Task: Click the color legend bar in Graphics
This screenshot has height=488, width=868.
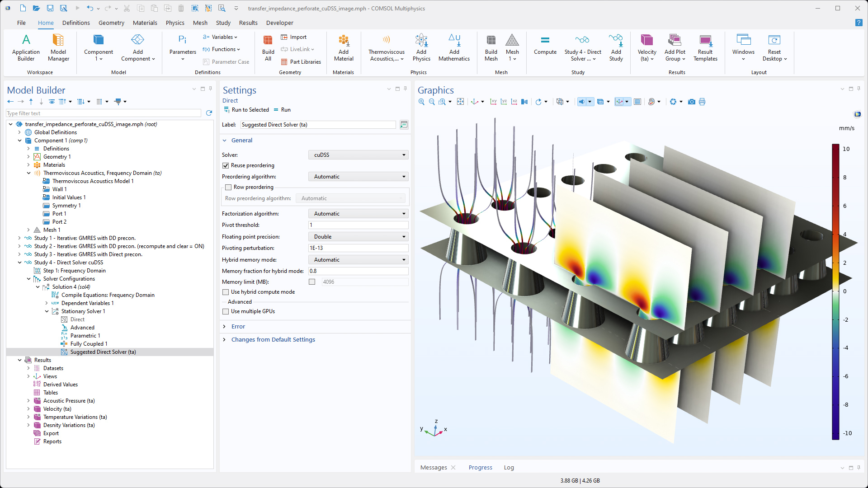Action: point(835,291)
